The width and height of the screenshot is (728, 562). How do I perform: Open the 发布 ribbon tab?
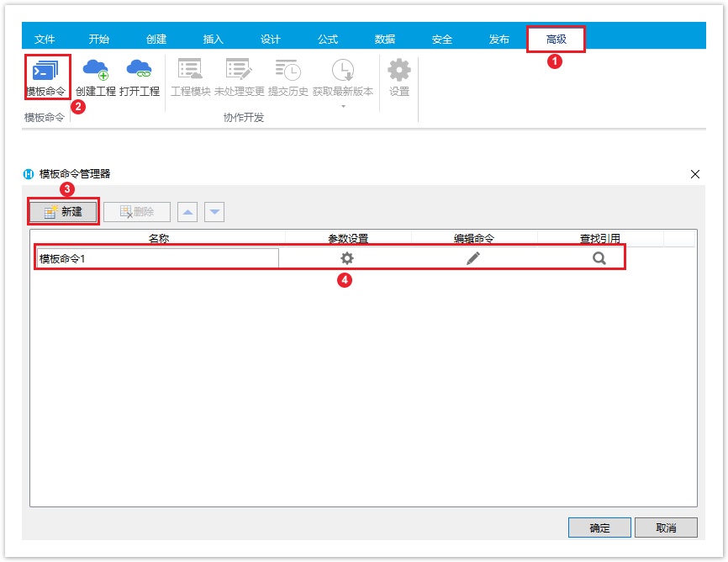pos(499,39)
